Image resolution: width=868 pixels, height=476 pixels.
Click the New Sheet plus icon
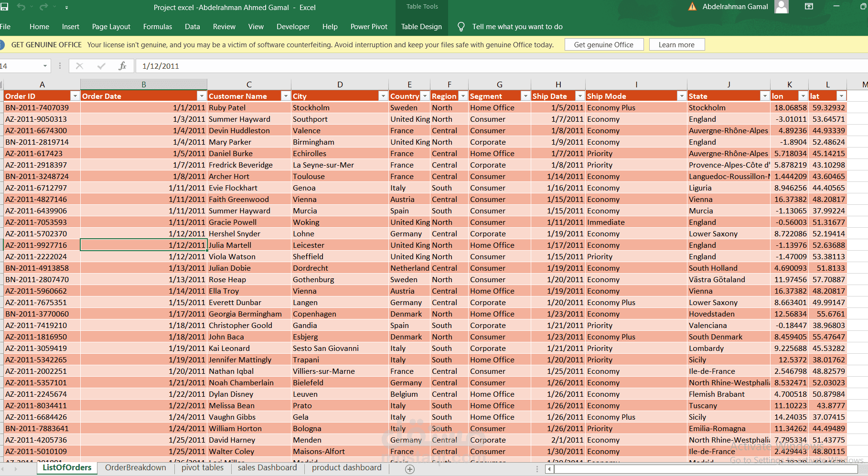410,469
